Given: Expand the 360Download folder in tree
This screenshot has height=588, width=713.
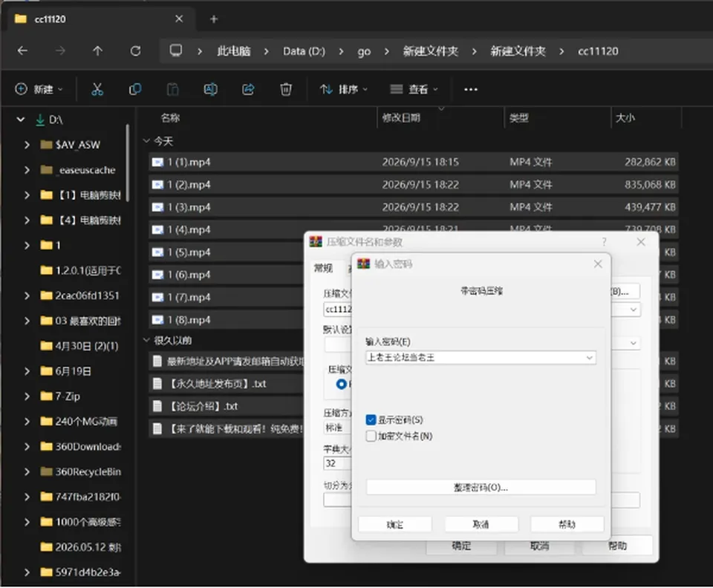Looking at the screenshot, I should click(27, 447).
